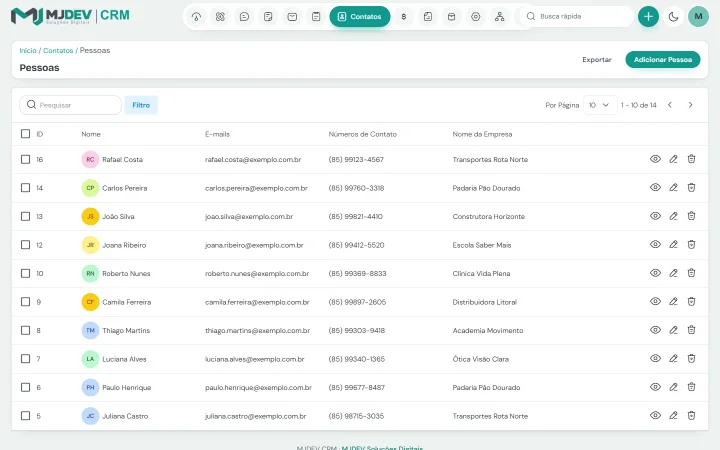Select the checkbox for Camila Ferreira row
Image resolution: width=720 pixels, height=450 pixels.
25,302
